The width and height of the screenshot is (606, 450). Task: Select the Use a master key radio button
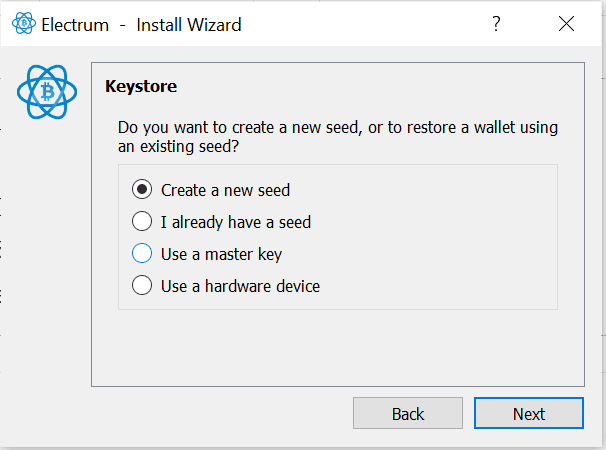click(142, 254)
